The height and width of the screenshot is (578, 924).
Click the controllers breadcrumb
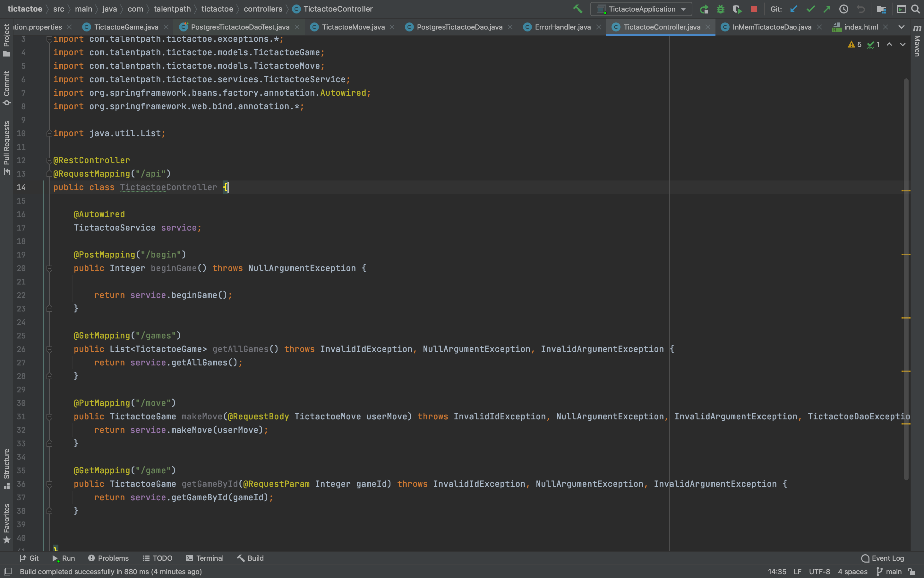click(263, 9)
